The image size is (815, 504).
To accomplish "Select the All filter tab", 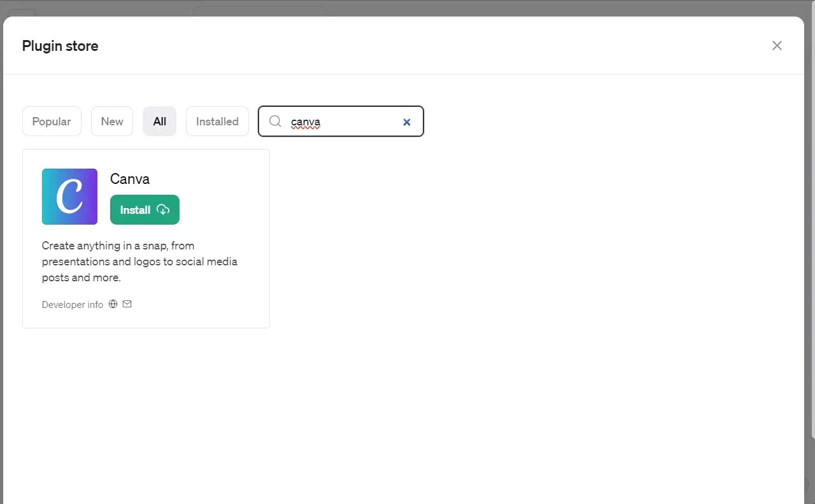I will pyautogui.click(x=159, y=122).
